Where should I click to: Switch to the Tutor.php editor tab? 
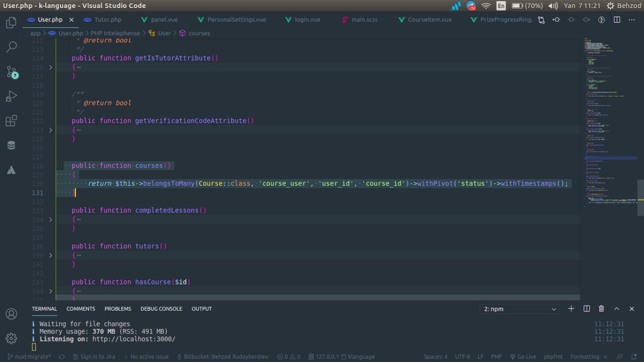click(108, 20)
